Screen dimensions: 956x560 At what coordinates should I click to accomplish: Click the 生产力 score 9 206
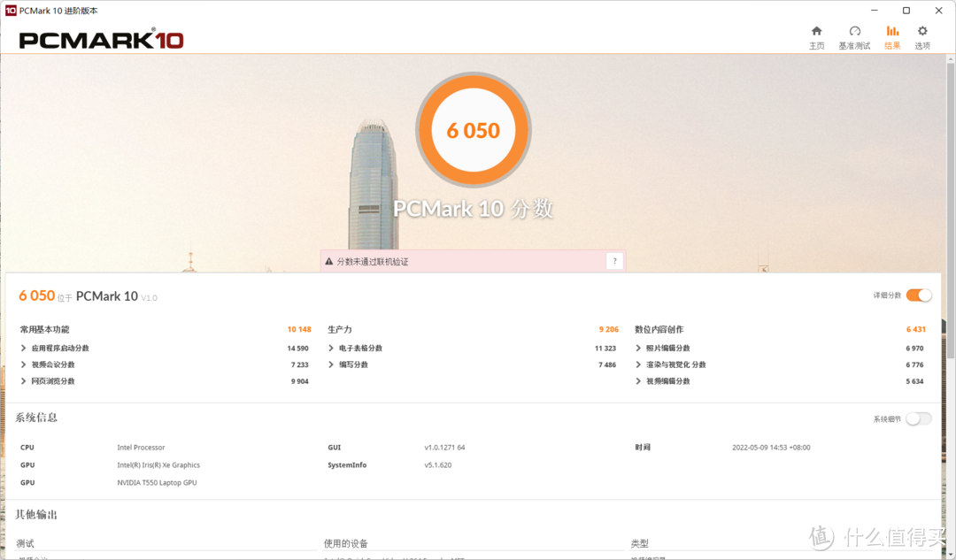[608, 329]
